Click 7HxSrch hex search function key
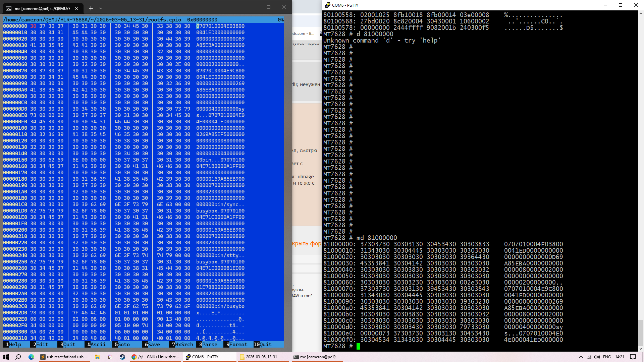 [x=182, y=345]
